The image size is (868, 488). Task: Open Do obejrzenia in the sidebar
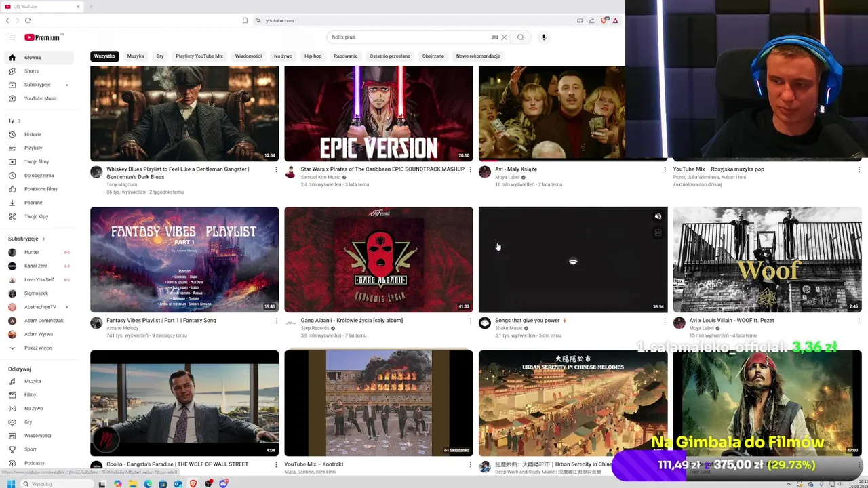pyautogui.click(x=38, y=176)
